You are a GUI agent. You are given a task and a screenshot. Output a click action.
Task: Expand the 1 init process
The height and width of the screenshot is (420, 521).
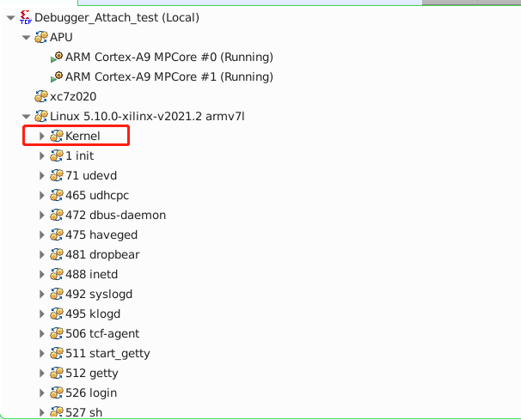[42, 155]
